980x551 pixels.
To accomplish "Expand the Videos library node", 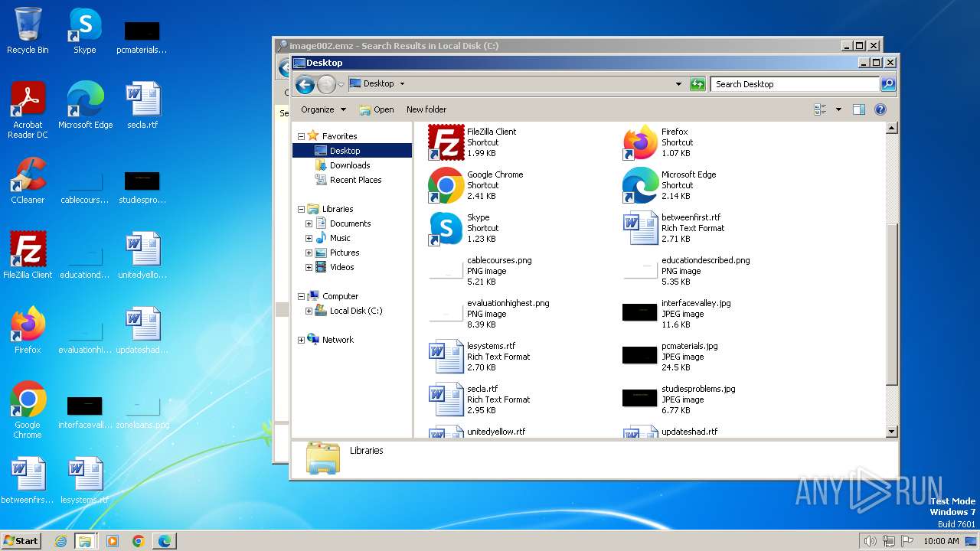I will (x=309, y=267).
